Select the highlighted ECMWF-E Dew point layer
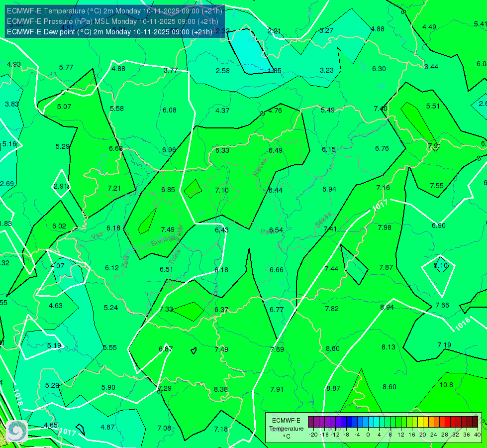 pyautogui.click(x=109, y=32)
